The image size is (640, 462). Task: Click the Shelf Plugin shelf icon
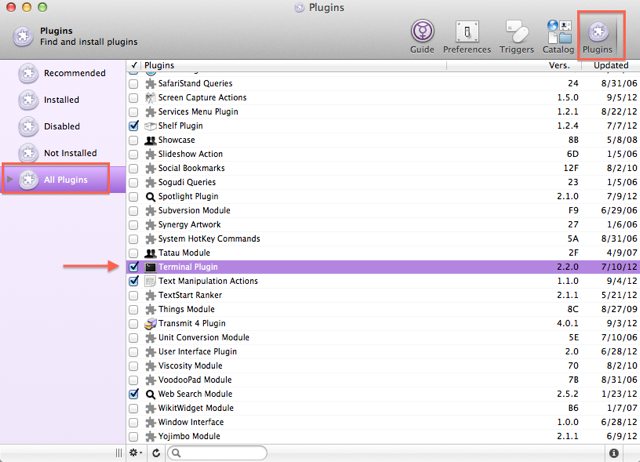(x=151, y=126)
